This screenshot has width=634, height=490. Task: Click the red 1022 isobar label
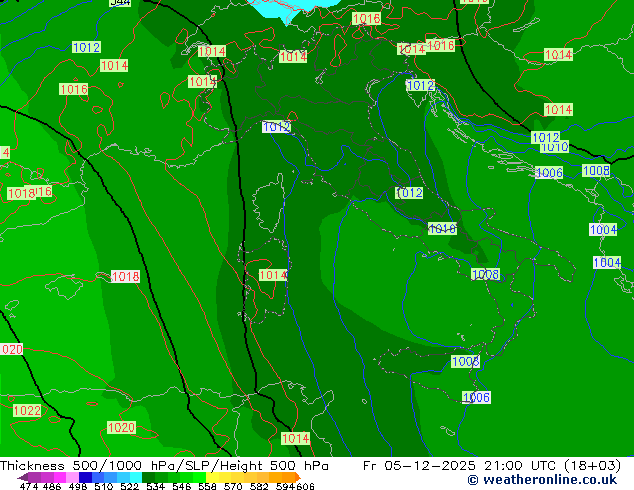click(27, 410)
